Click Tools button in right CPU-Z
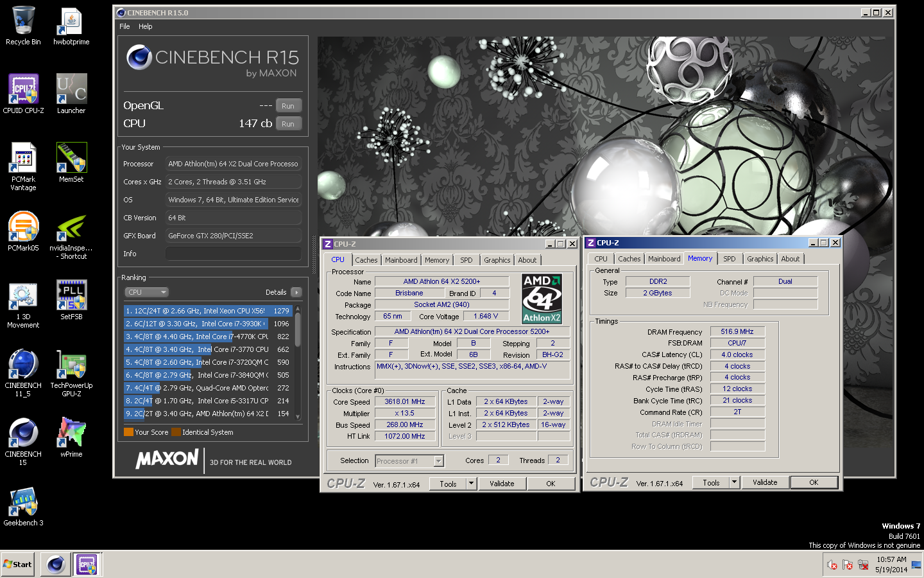The image size is (924, 578). [712, 483]
